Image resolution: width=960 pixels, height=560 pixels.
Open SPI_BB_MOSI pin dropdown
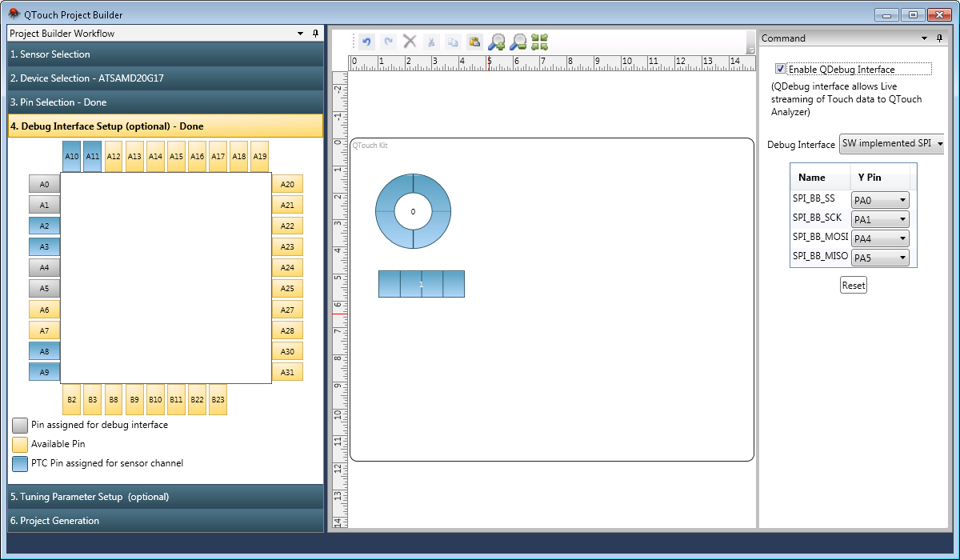880,238
